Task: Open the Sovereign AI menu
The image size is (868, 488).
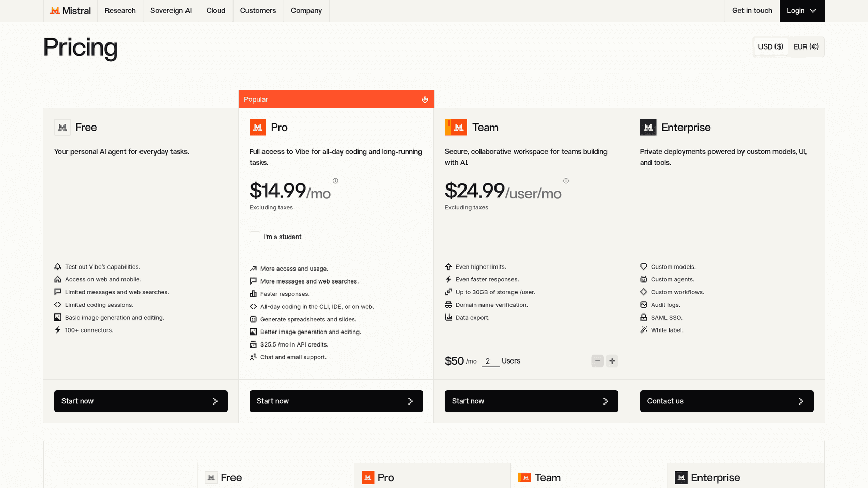Action: point(171,11)
